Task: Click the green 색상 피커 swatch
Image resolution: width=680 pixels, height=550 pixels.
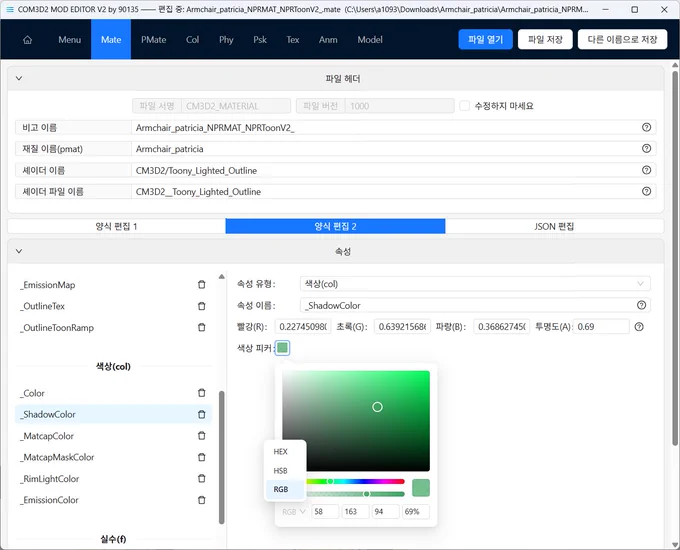Action: (282, 348)
